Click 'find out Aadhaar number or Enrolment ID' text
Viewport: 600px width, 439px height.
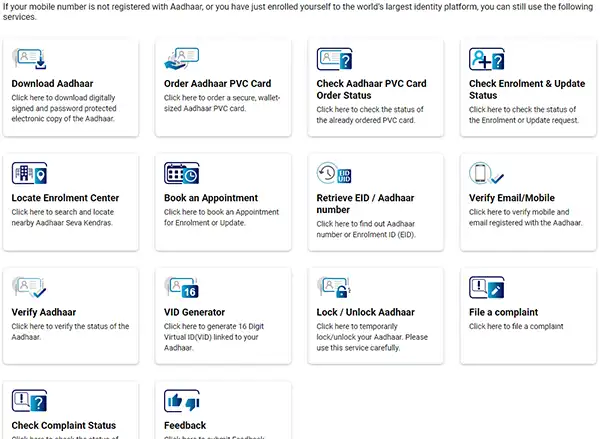(366, 229)
